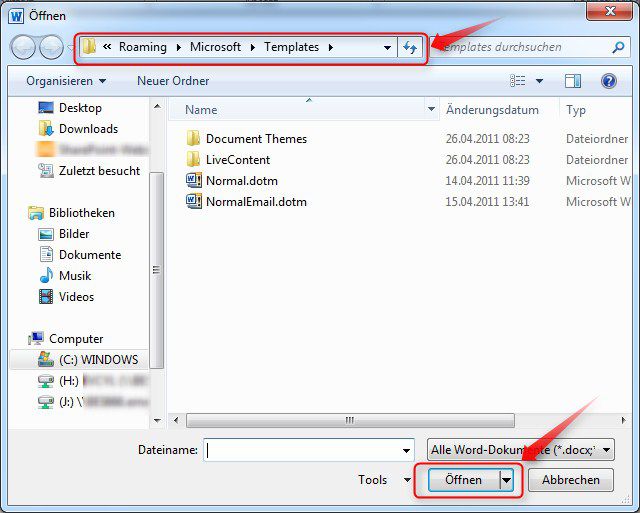Click the navigation pane scroll down arrow

(157, 420)
